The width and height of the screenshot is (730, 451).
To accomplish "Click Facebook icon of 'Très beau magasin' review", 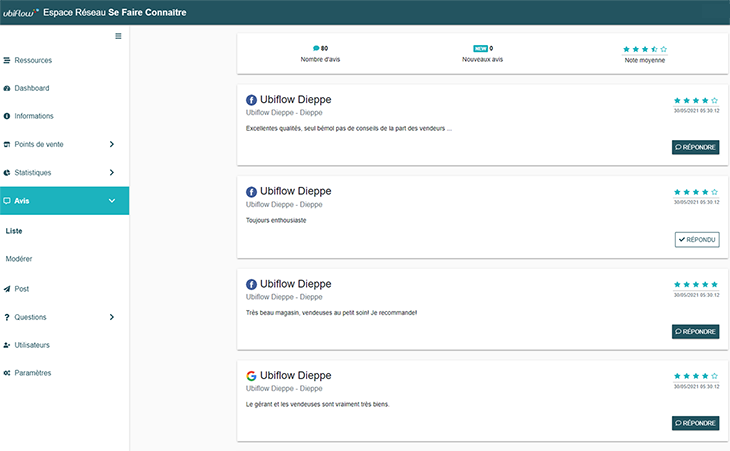I will click(251, 284).
